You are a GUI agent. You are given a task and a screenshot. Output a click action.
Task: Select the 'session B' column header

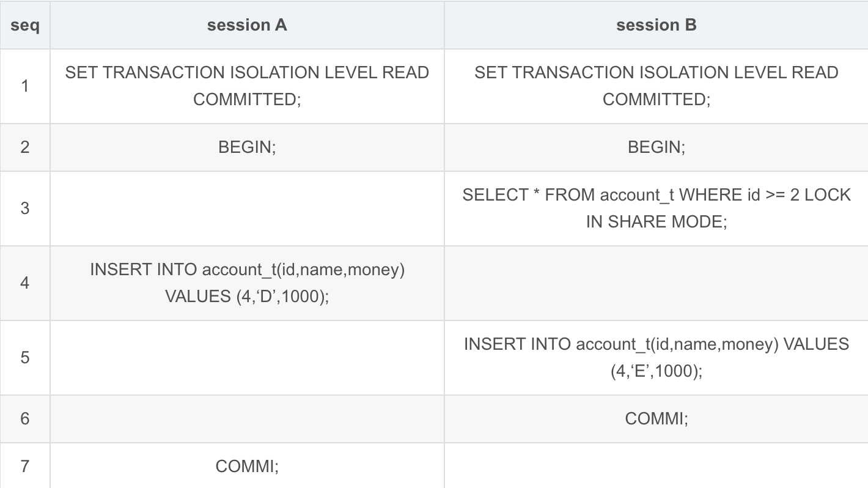[x=657, y=25]
